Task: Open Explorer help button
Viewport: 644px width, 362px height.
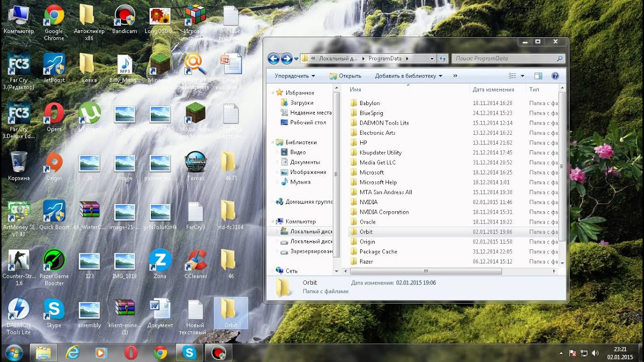Action: [555, 76]
